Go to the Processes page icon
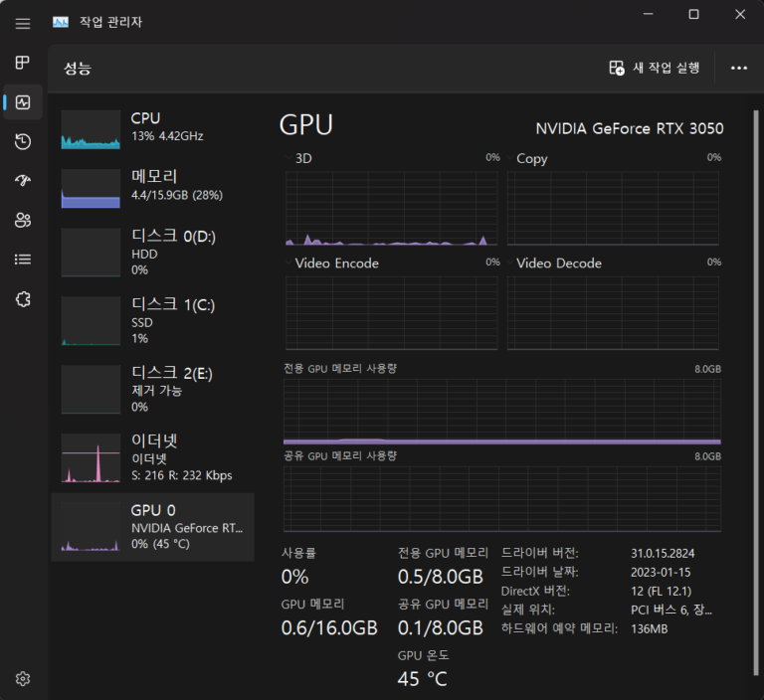 click(23, 64)
